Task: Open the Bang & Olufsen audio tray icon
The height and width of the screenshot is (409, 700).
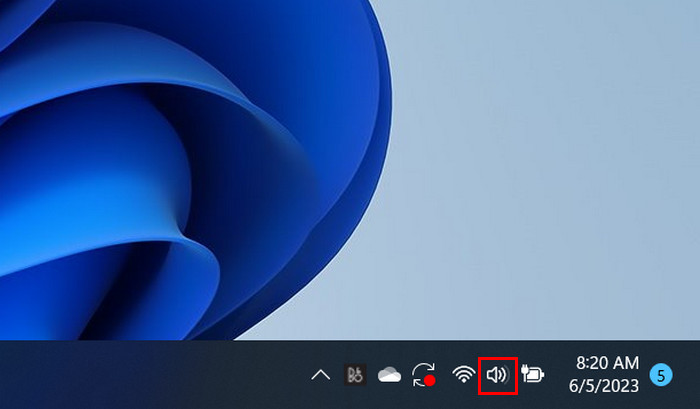Action: pyautogui.click(x=355, y=375)
